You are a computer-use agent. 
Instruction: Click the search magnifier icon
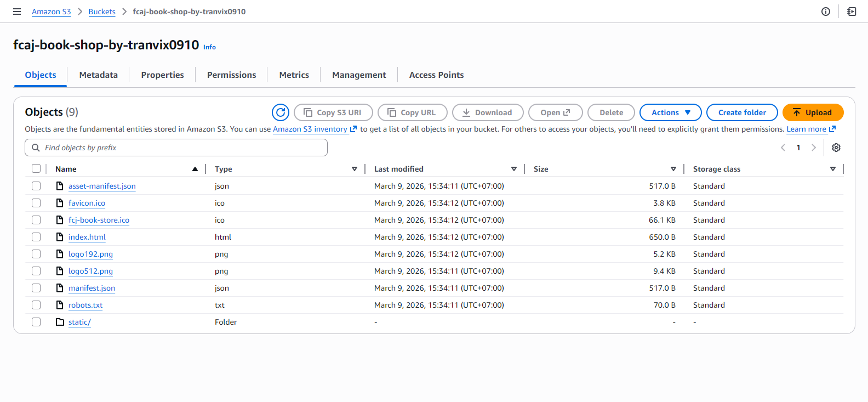coord(36,148)
